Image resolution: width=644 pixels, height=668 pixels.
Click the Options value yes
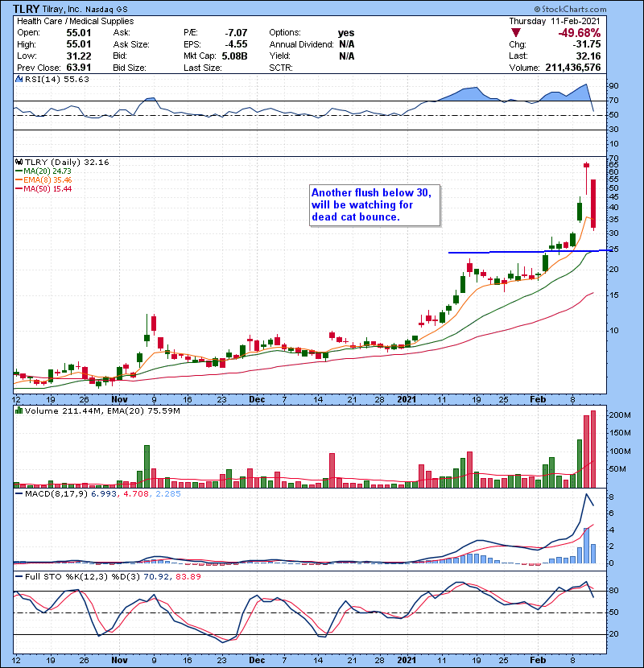click(346, 33)
